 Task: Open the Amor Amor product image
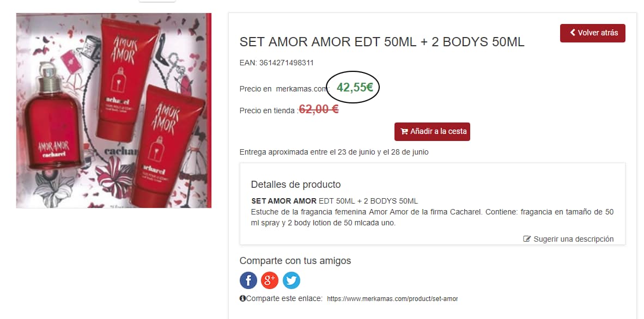114,111
